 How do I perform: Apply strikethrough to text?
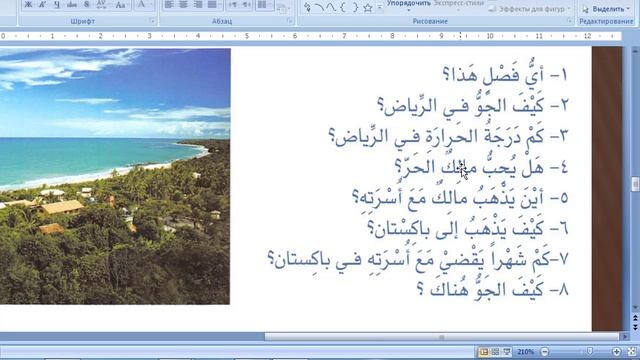(72, 4)
